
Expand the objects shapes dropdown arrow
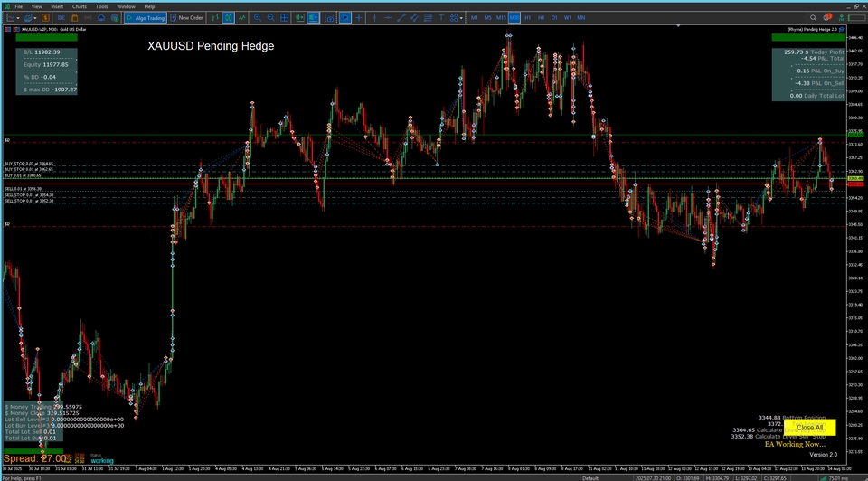coord(462,17)
